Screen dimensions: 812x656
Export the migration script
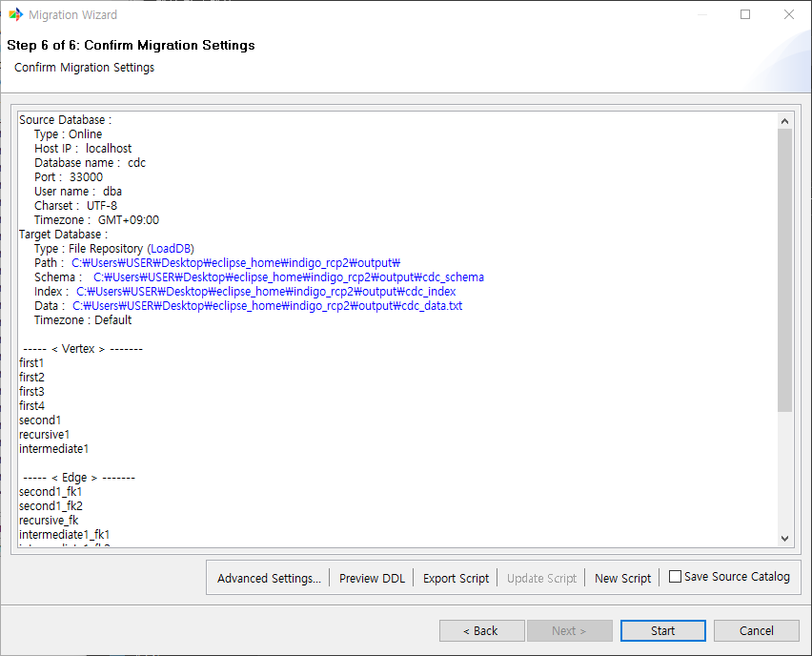point(456,578)
